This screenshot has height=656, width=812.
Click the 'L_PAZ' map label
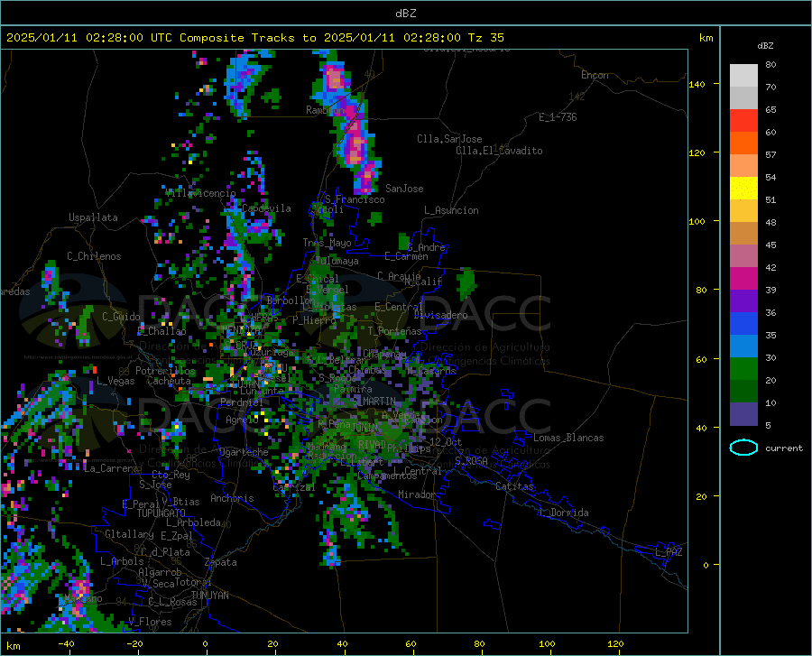pyautogui.click(x=669, y=552)
